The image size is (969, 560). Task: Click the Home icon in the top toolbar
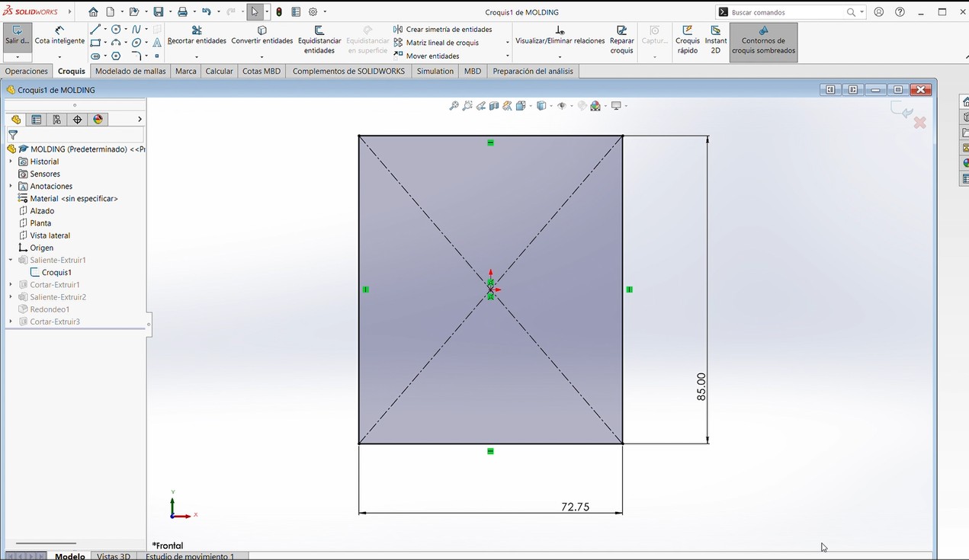click(93, 12)
